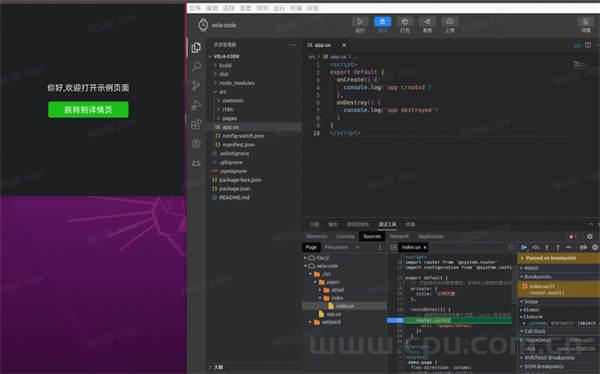Image resolution: width=600 pixels, height=374 pixels.
Task: Collapse the bottom panel with chevron
Action: point(591,224)
